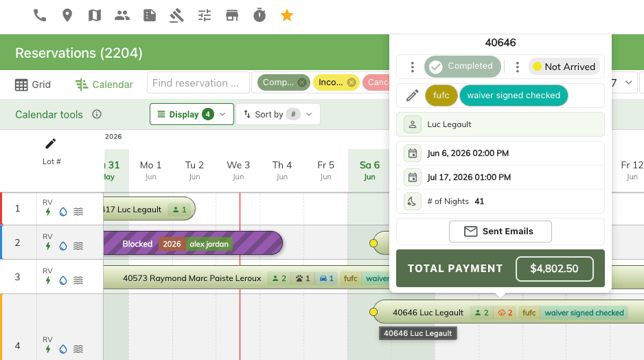Click the Luc Legault guest name row
Image resolution: width=644 pixels, height=360 pixels.
click(x=501, y=124)
